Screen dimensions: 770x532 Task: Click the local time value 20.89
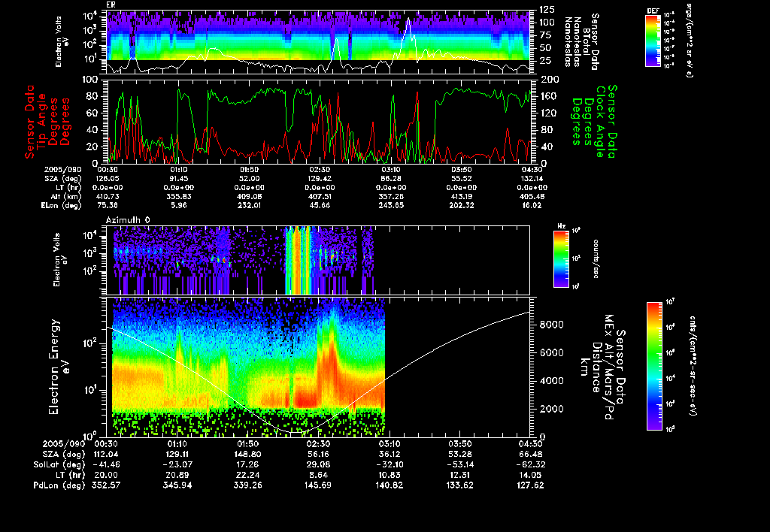pos(177,475)
